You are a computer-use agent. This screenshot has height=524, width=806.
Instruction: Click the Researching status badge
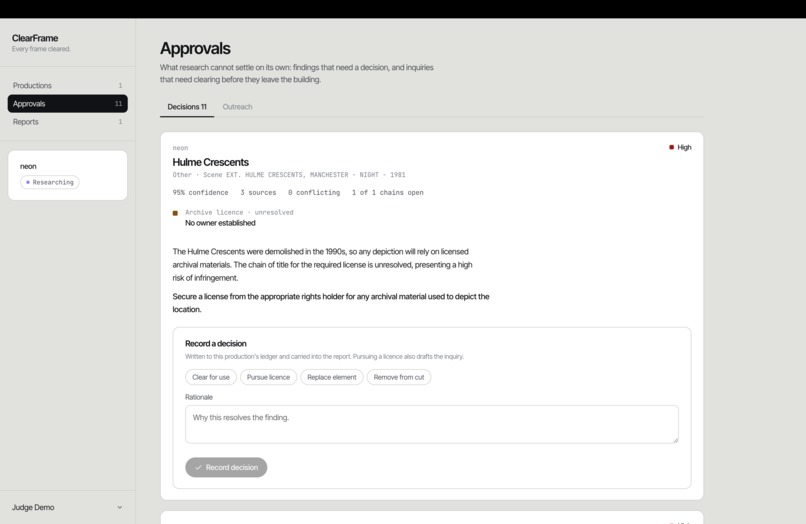[x=50, y=182]
